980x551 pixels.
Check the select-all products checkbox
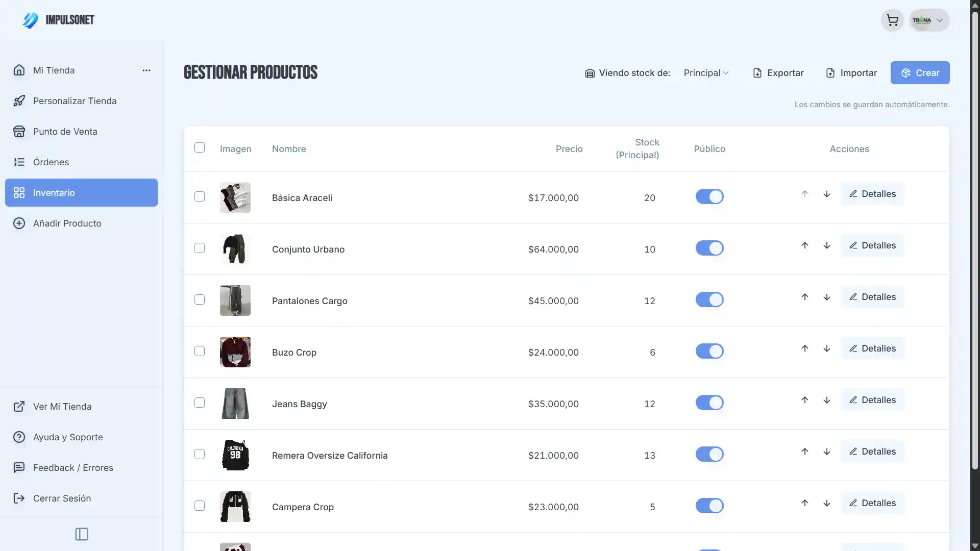(x=200, y=147)
